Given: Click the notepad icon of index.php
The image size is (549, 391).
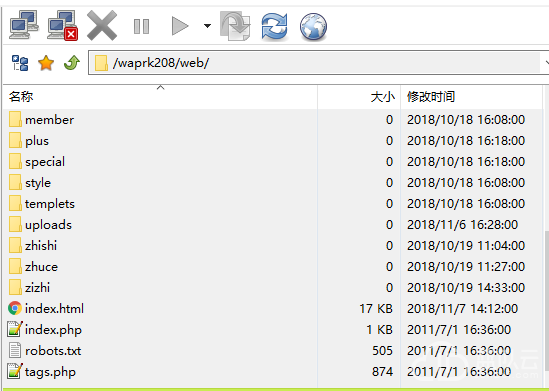Looking at the screenshot, I should coord(15,329).
